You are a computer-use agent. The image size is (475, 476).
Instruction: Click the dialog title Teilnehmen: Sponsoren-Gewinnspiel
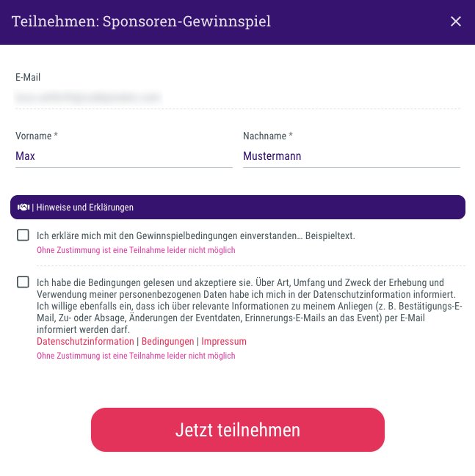click(x=141, y=21)
